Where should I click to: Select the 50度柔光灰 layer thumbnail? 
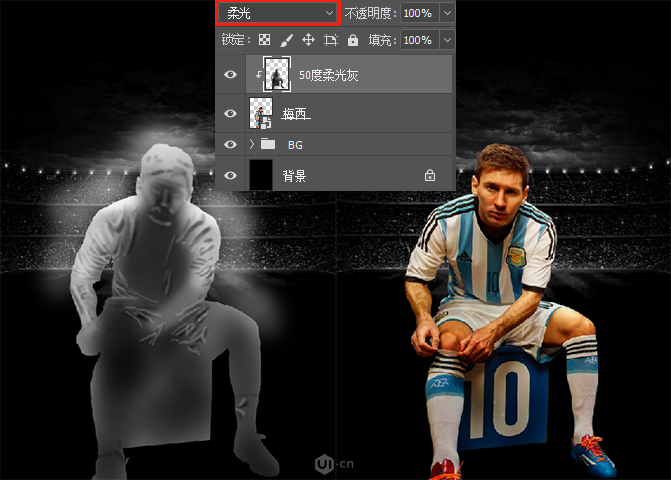[x=277, y=74]
